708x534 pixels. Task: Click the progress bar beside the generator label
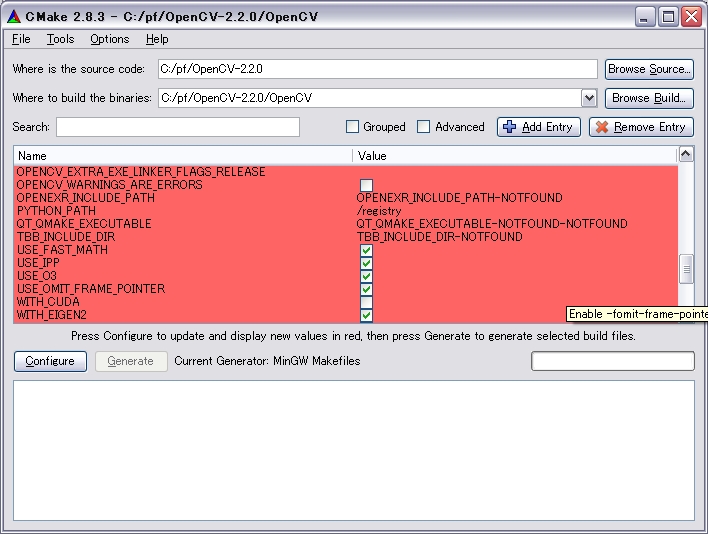click(613, 361)
